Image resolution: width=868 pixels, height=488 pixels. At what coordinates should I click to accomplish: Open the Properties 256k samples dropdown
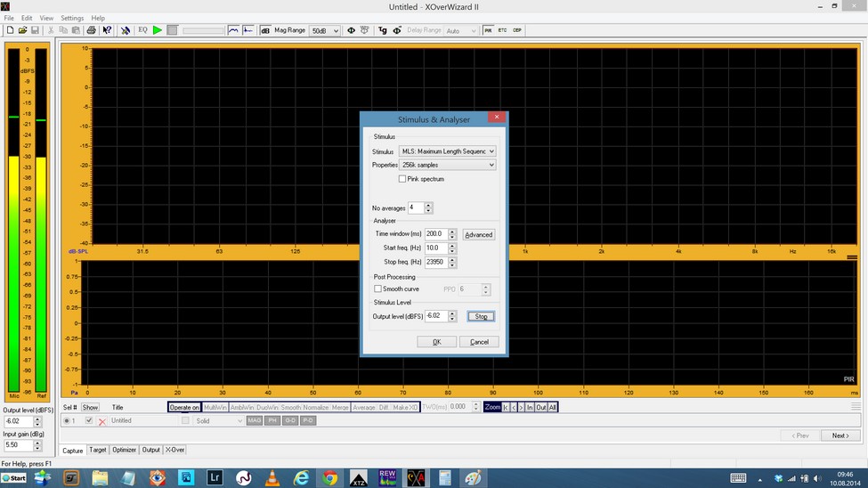pos(447,165)
